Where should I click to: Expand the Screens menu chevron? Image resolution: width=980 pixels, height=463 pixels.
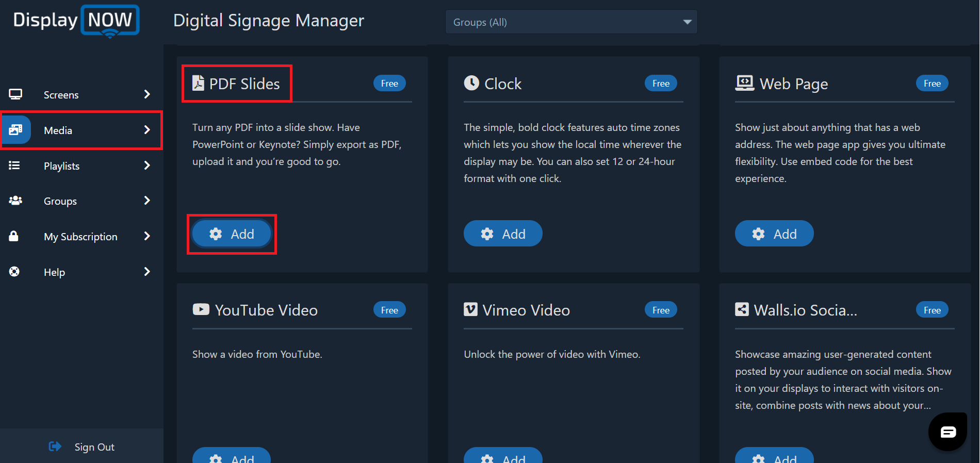pos(147,94)
